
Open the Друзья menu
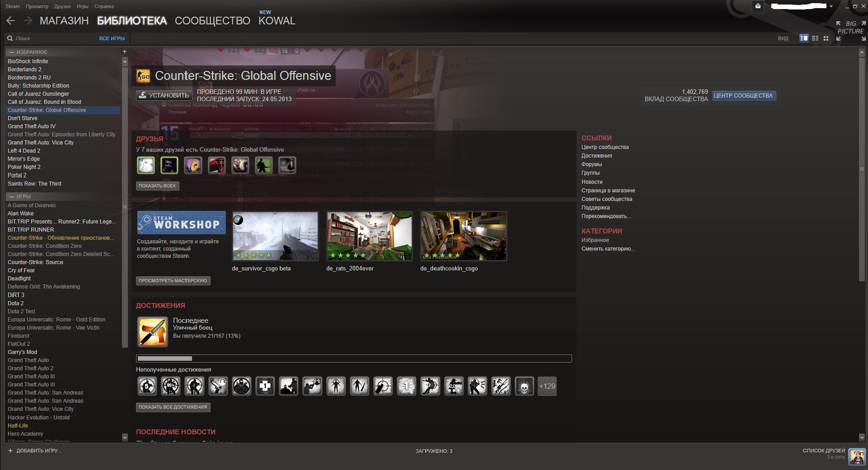[62, 6]
